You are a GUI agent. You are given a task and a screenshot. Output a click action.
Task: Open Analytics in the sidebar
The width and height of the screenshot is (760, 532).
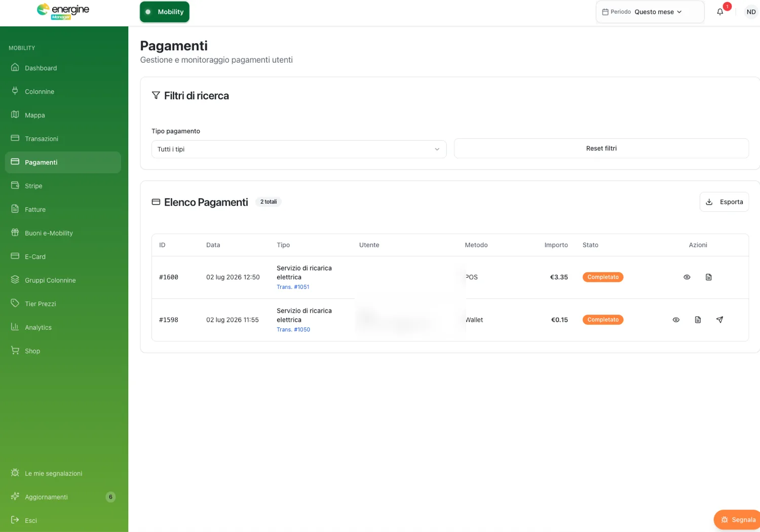tap(63, 327)
